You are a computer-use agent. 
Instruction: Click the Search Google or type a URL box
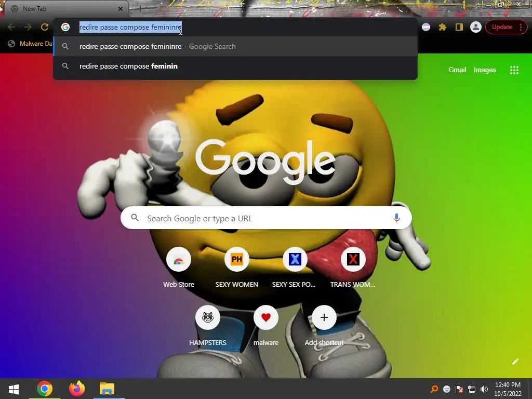(x=266, y=218)
